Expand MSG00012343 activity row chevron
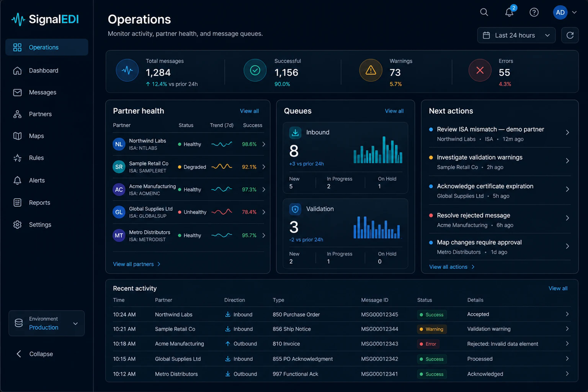 click(x=567, y=344)
